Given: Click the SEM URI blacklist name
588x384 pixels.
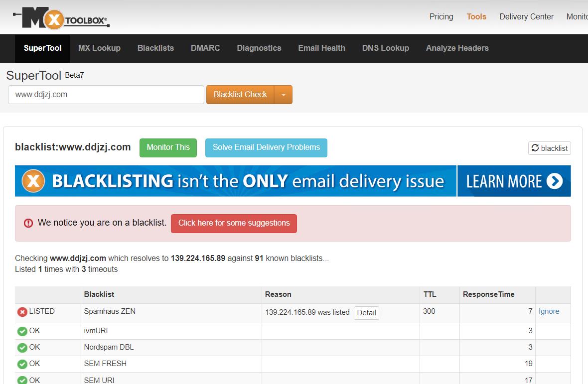Looking at the screenshot, I should tap(99, 380).
